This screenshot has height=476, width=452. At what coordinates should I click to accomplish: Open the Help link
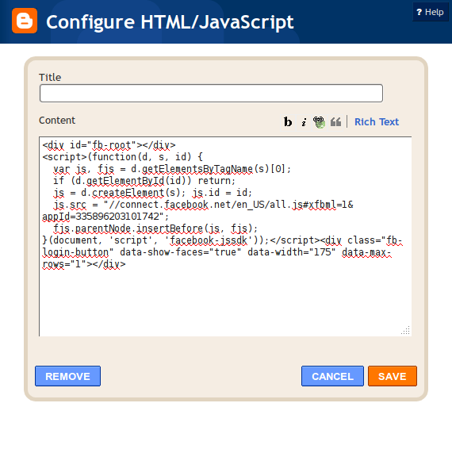click(x=431, y=12)
